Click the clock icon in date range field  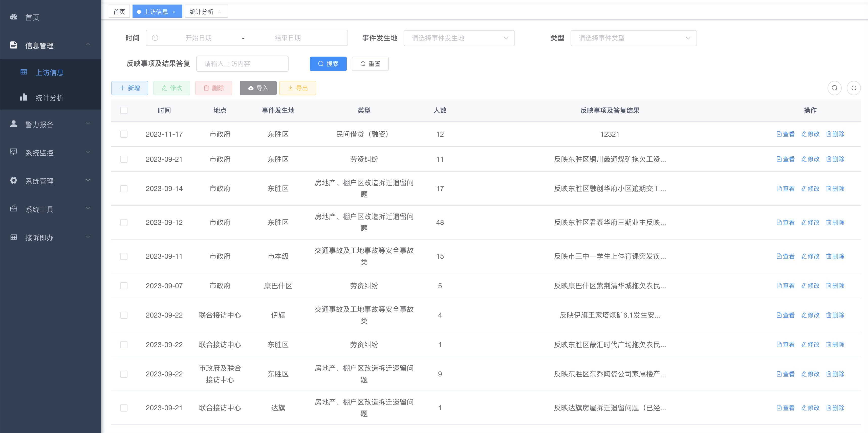pos(155,38)
